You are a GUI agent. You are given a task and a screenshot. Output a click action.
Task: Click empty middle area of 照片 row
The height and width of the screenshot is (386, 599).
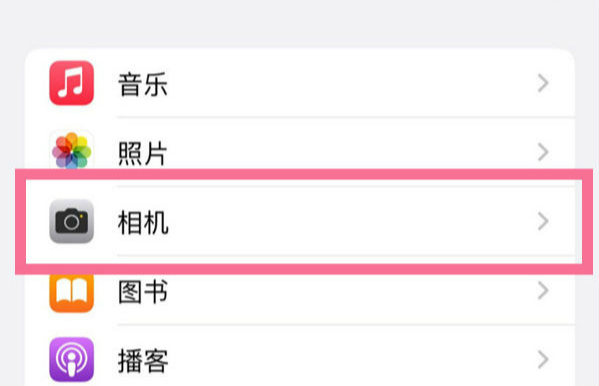pyautogui.click(x=344, y=152)
